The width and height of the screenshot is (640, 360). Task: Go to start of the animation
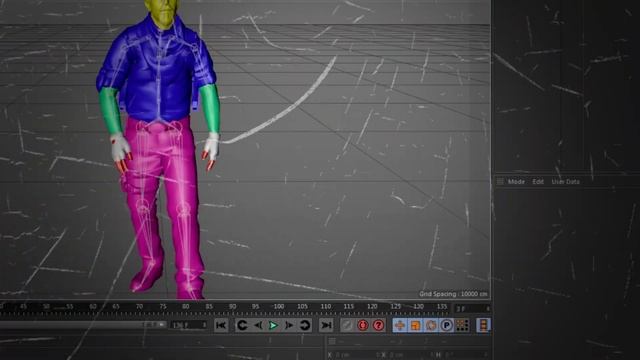[x=221, y=325]
